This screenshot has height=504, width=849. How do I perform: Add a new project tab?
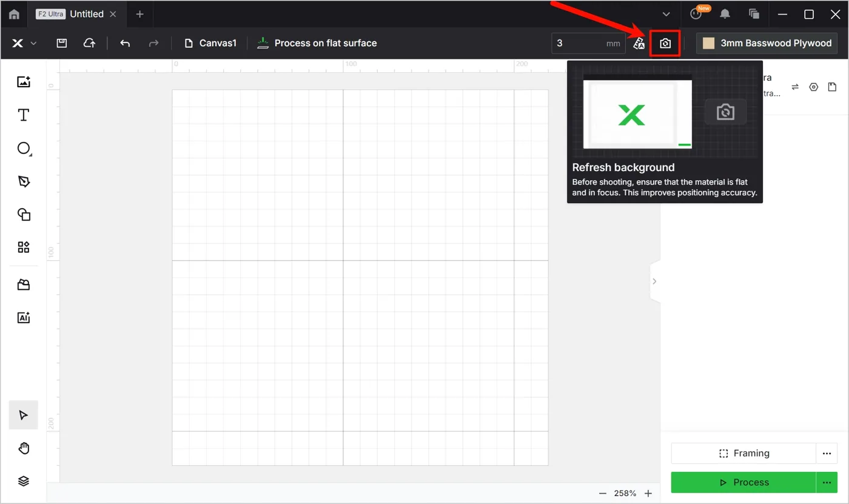coord(139,14)
